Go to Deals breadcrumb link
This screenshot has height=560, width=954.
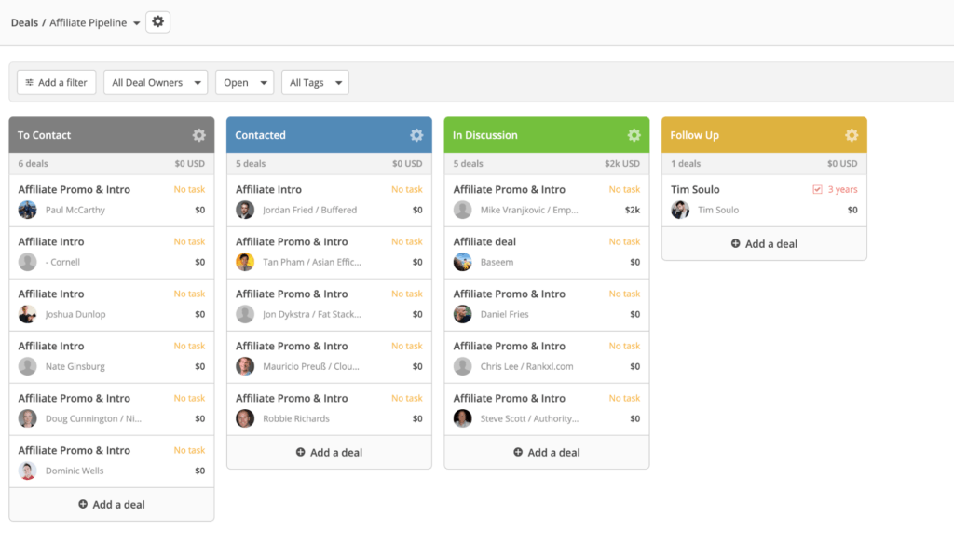pyautogui.click(x=24, y=22)
